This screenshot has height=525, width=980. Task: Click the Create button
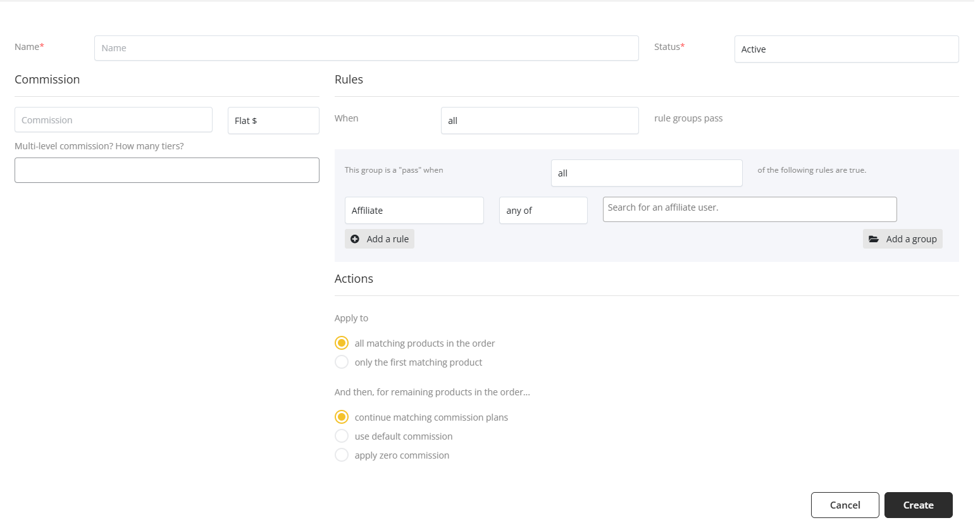click(x=918, y=505)
